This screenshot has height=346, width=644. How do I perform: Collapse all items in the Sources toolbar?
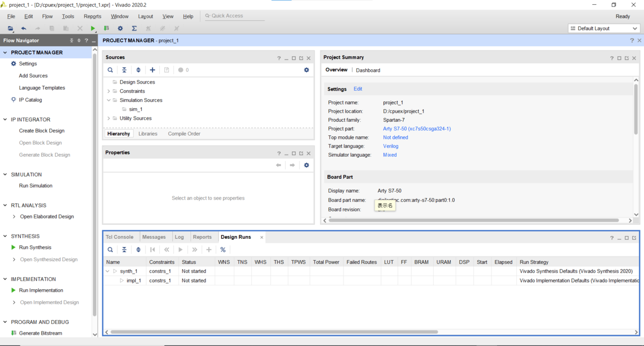124,70
